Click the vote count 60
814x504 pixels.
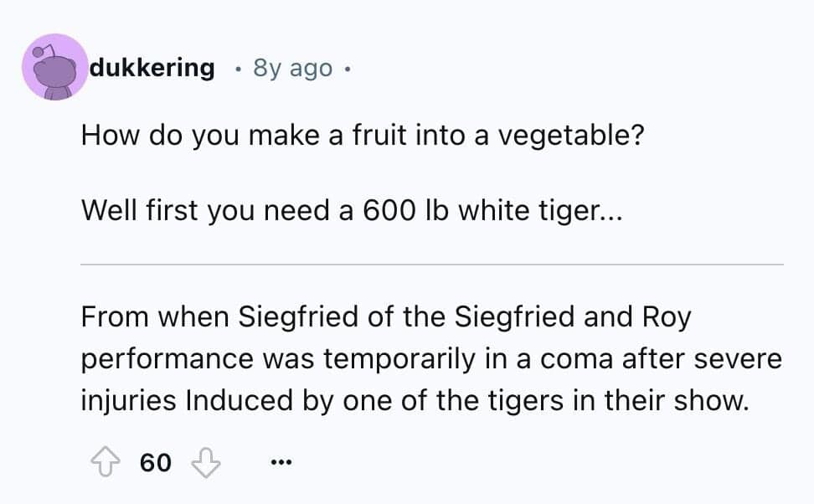point(155,462)
